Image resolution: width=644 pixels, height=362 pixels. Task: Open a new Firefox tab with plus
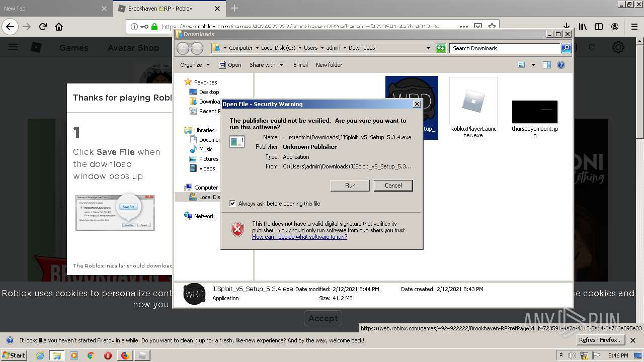[234, 8]
